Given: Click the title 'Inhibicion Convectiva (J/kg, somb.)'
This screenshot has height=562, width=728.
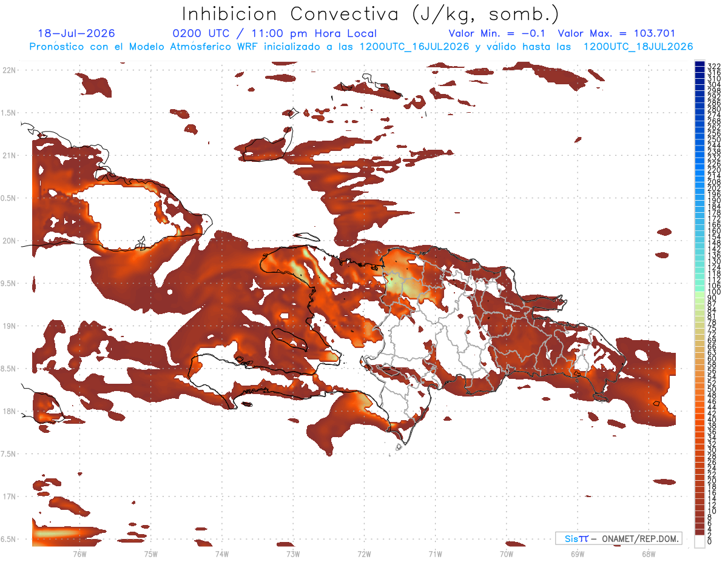Looking at the screenshot, I should pos(371,14).
